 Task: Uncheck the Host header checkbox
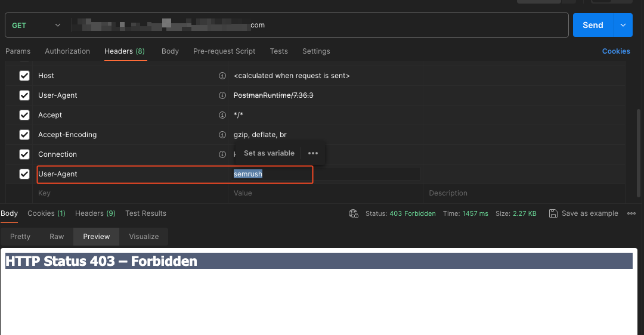(x=24, y=76)
